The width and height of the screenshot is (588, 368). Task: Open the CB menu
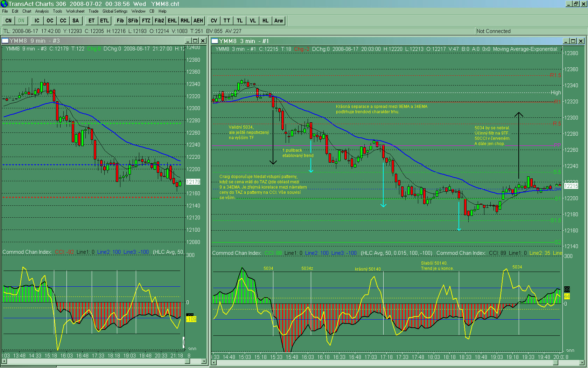(x=152, y=11)
